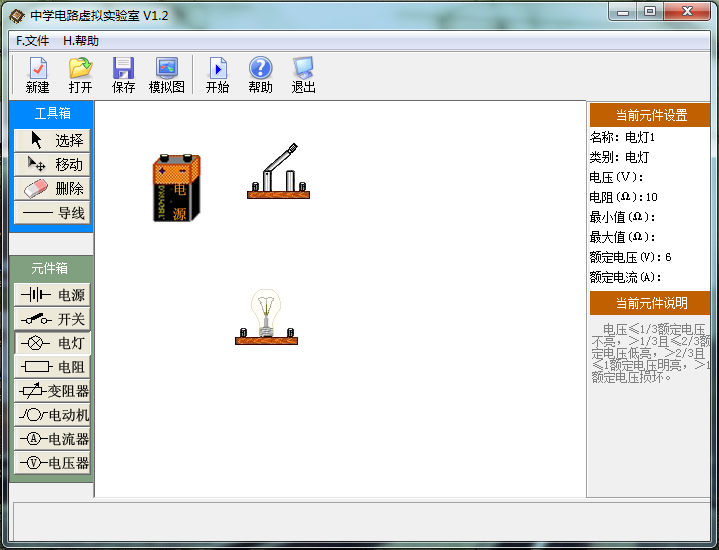Choose the 删除 eraser tool

point(53,188)
